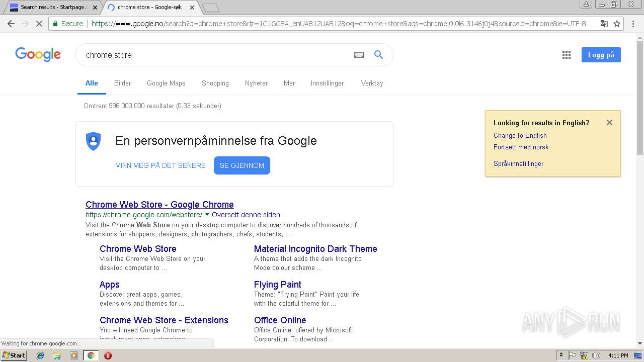Open the Chrome Web Store sitelink
Viewport: 644px width, 362px height.
(138, 248)
